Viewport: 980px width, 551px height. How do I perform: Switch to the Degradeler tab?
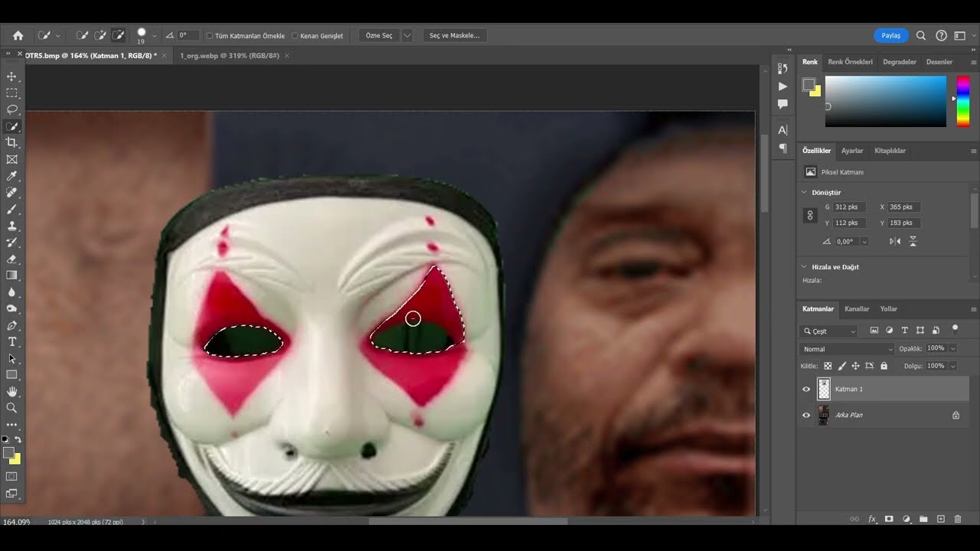900,62
